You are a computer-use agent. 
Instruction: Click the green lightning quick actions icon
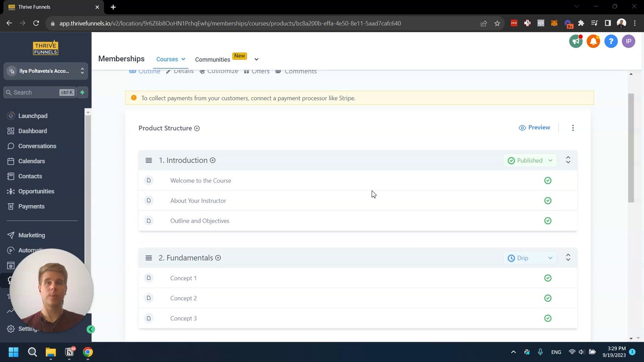click(83, 93)
